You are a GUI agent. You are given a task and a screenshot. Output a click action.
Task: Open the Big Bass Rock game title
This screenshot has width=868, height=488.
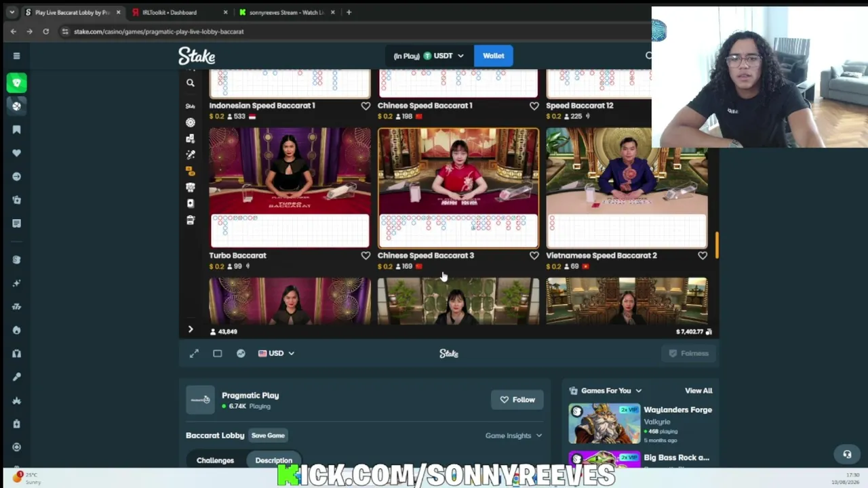[x=677, y=457]
